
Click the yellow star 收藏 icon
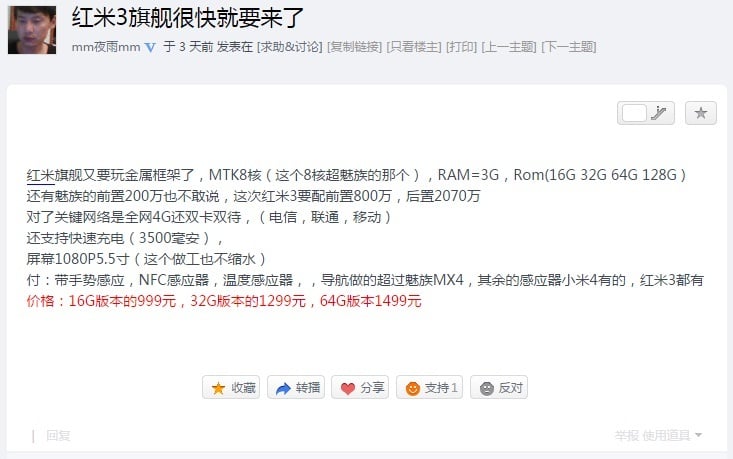218,388
